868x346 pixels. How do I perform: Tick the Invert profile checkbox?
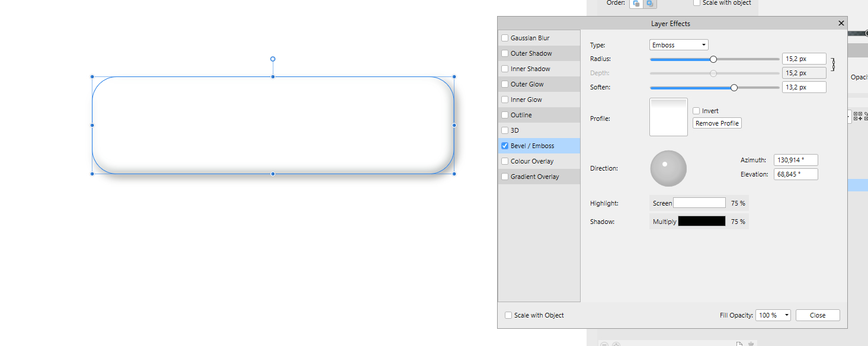pos(697,111)
